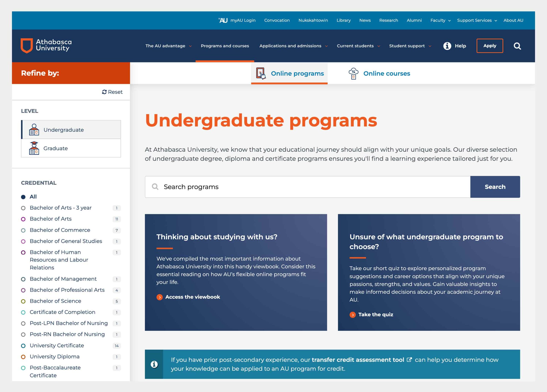The height and width of the screenshot is (392, 547).
Task: Switch to the Online courses tab
Action: coord(379,73)
